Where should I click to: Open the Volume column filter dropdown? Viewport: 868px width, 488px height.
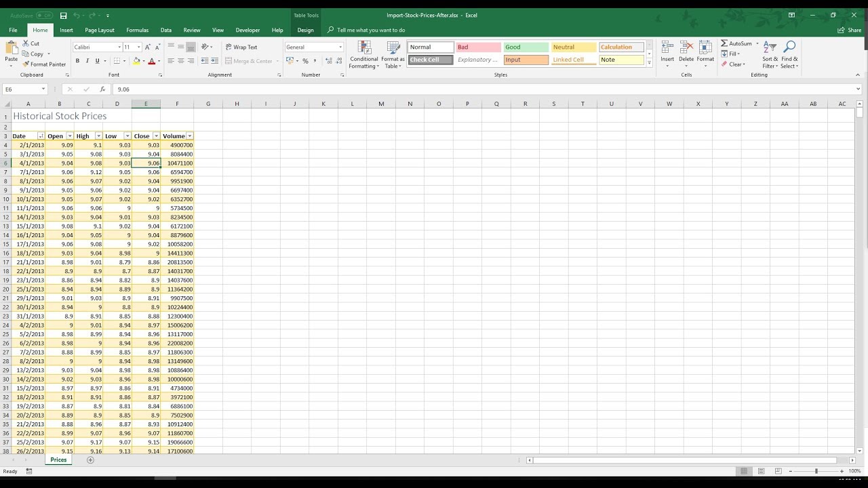[x=189, y=136]
